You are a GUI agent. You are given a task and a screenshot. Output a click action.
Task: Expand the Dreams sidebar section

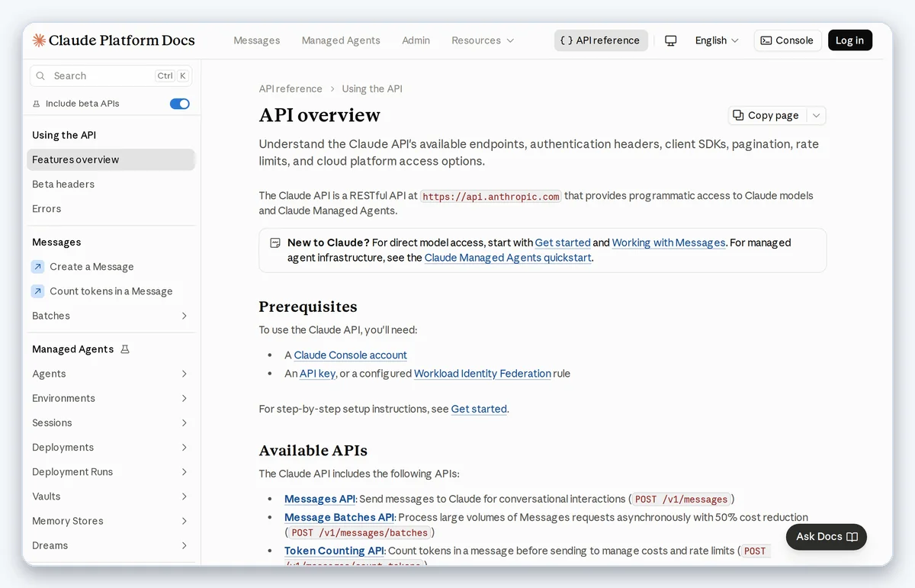coord(111,545)
